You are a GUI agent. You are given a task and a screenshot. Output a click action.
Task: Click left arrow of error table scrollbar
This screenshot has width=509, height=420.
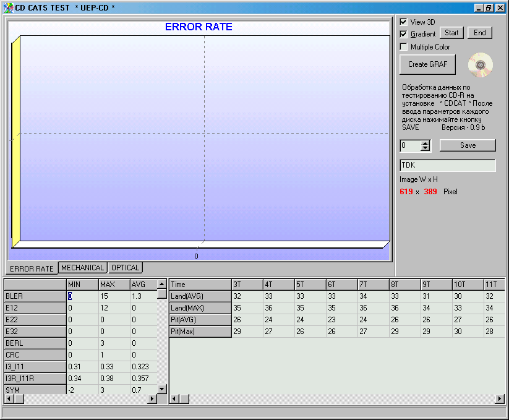pyautogui.click(x=9, y=398)
